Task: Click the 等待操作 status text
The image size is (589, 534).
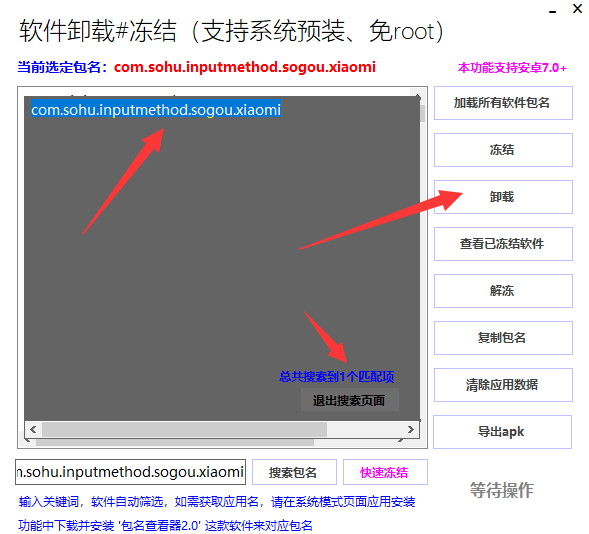Action: [501, 490]
